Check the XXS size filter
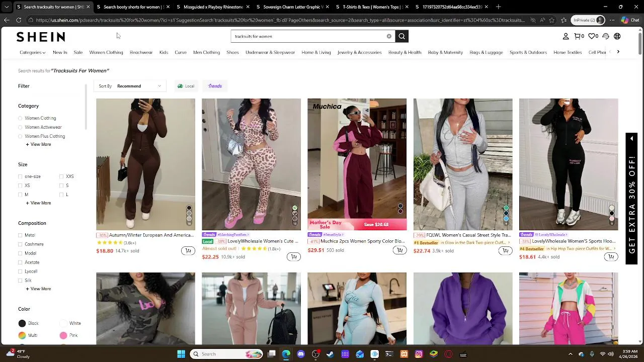This screenshot has height=362, width=644. point(61,176)
